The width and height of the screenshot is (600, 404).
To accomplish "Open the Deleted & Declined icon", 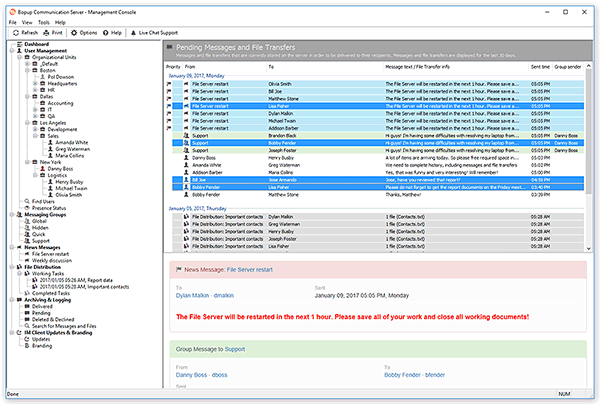I will [x=27, y=319].
